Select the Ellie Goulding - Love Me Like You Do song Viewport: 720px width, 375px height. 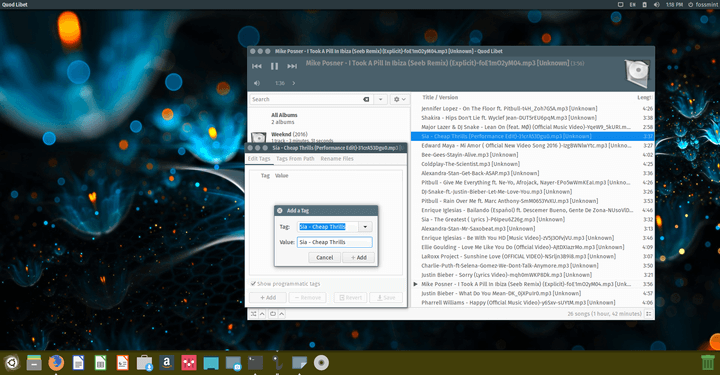pos(532,247)
